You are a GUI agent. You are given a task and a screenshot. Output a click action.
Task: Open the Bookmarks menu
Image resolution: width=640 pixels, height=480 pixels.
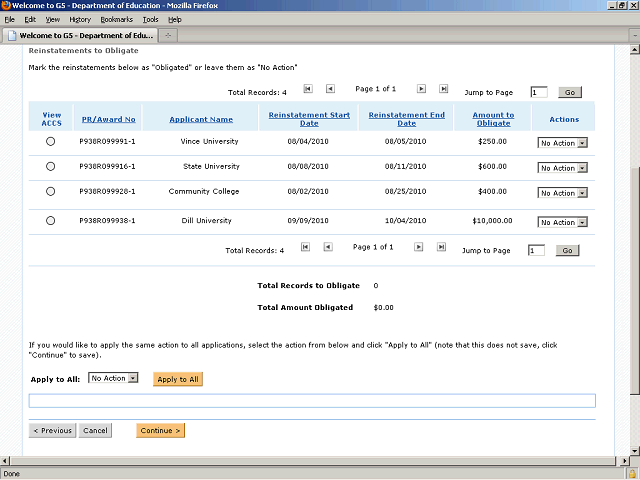(x=116, y=19)
